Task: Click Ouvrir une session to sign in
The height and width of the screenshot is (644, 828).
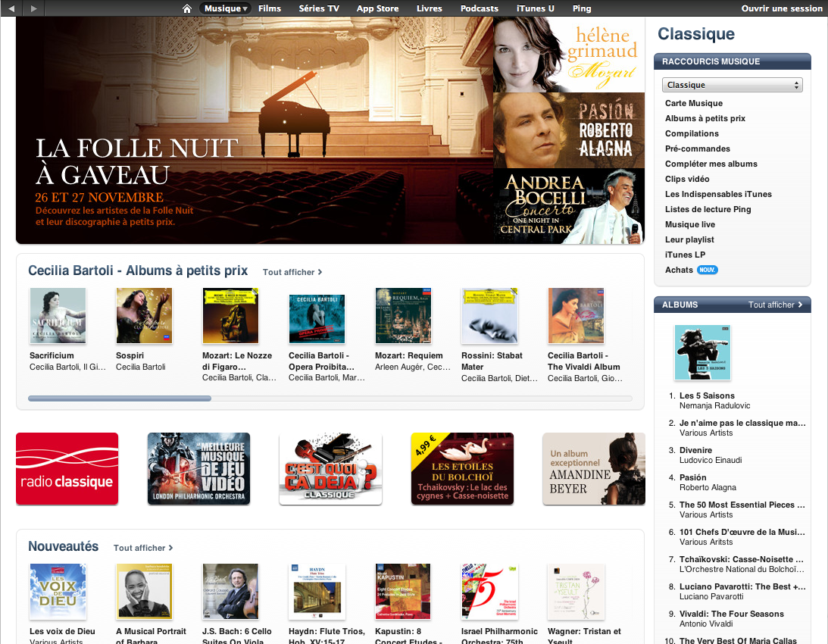Action: 782,8
